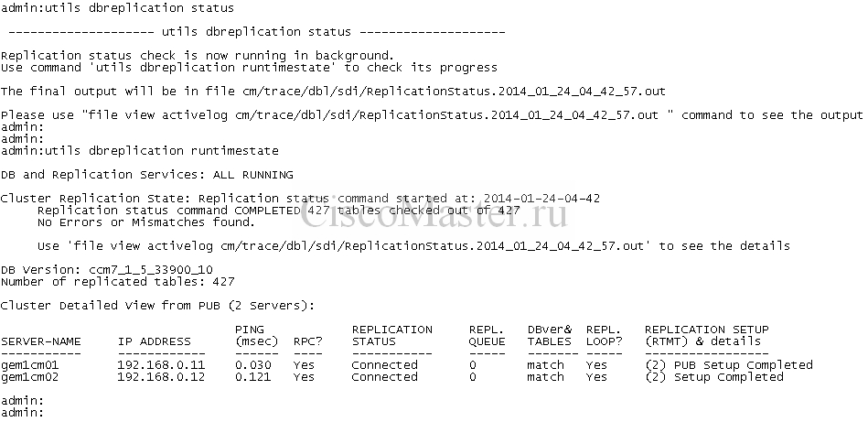Click the SERVER-NAME column header
The height and width of the screenshot is (422, 868).
41,341
